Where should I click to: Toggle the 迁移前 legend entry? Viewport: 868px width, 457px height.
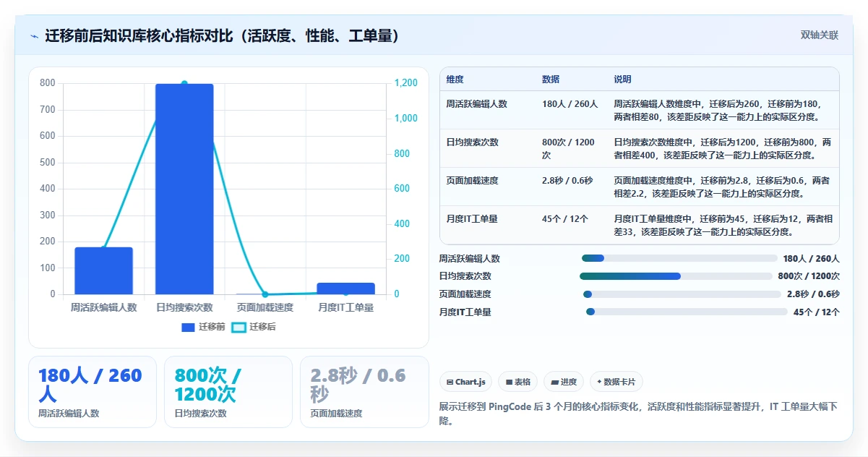click(203, 327)
